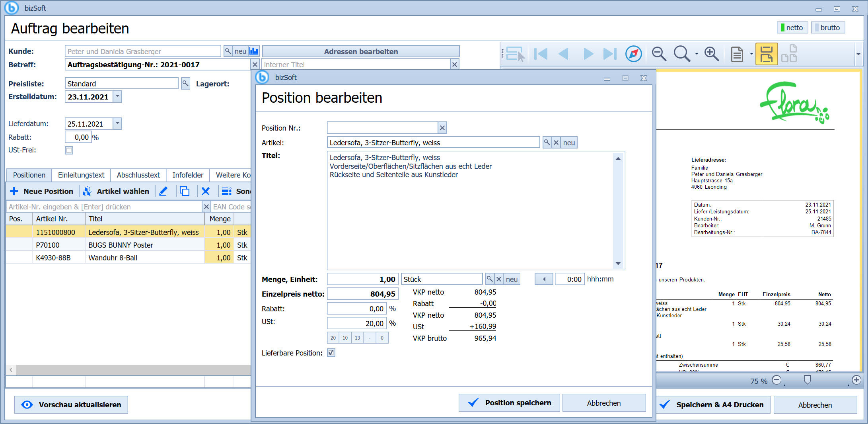Search article with magnifier beside Artikel field
The image size is (868, 424).
(547, 143)
